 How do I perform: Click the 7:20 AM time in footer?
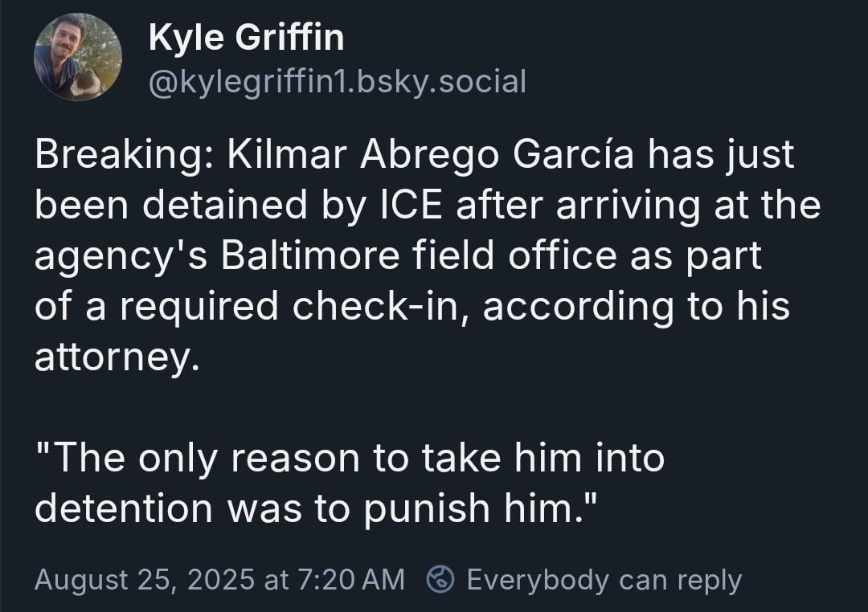(x=351, y=579)
